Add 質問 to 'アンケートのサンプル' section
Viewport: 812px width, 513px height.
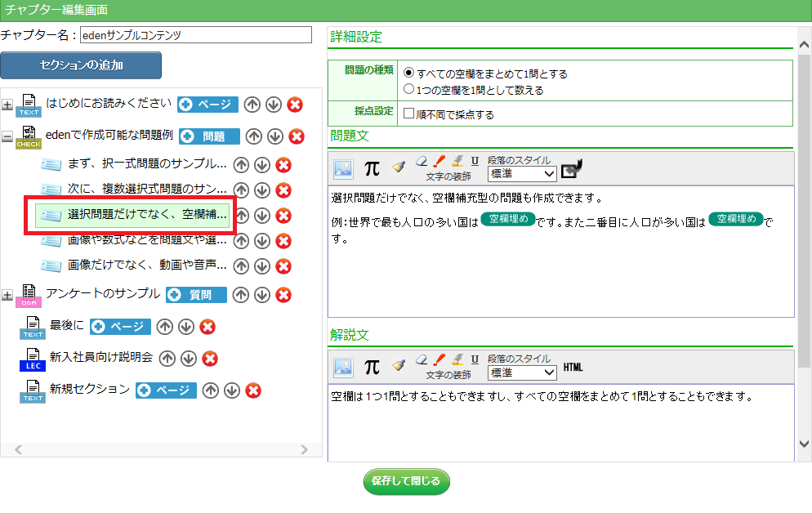(196, 295)
